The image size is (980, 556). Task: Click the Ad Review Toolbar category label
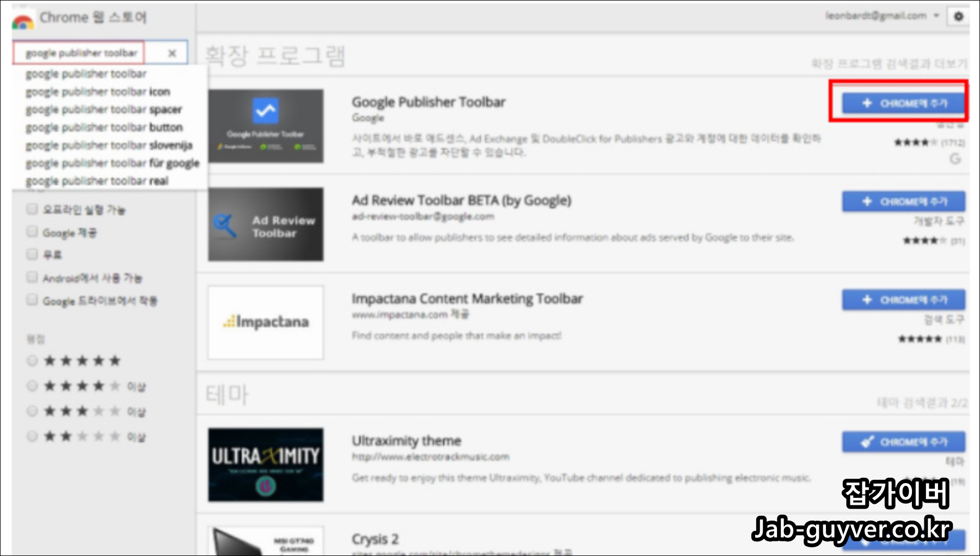(939, 221)
